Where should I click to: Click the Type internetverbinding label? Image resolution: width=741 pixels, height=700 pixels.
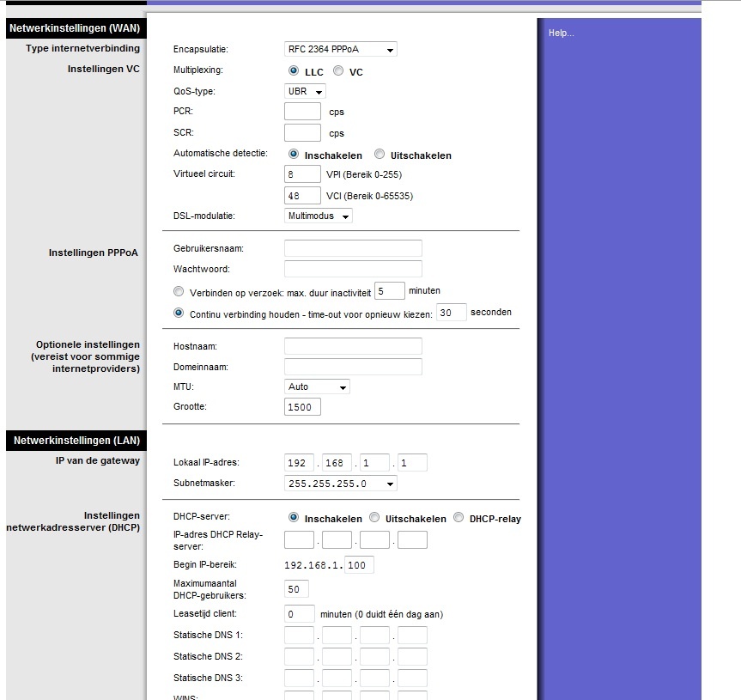[82, 48]
